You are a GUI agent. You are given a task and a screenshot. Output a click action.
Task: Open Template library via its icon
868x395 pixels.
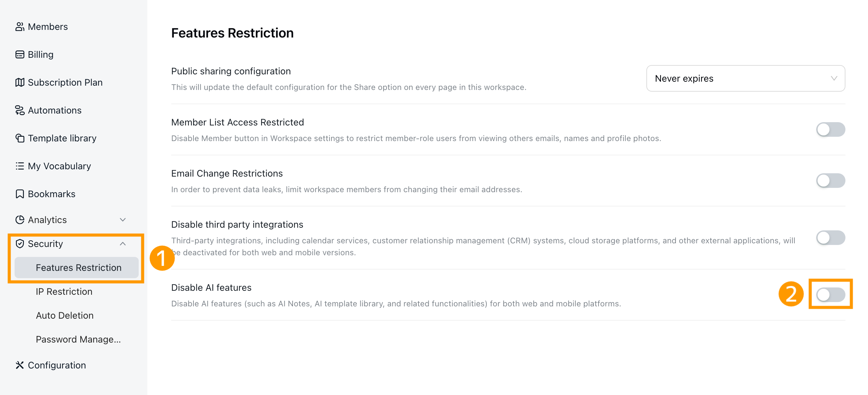click(x=20, y=138)
